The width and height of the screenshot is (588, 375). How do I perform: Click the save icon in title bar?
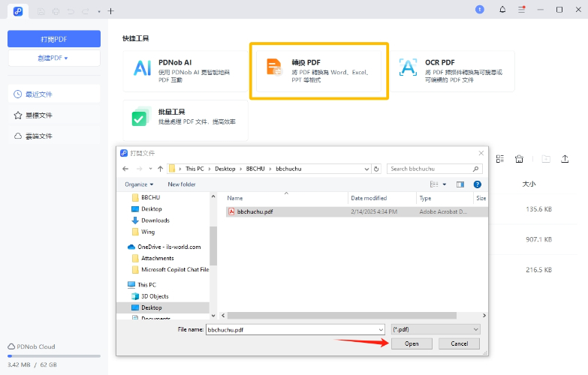(x=41, y=11)
